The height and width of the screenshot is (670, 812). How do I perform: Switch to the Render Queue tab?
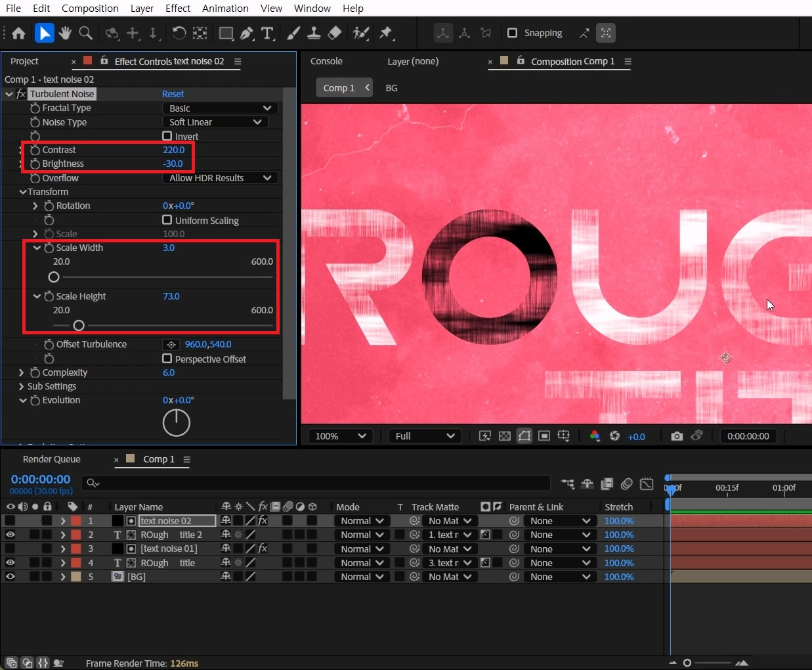tap(52, 459)
